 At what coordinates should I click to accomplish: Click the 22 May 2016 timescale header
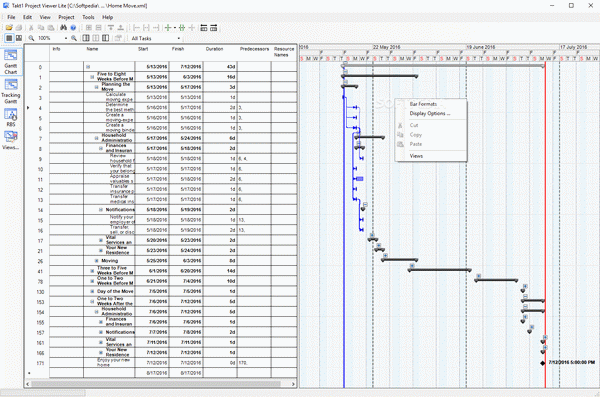[x=386, y=47]
